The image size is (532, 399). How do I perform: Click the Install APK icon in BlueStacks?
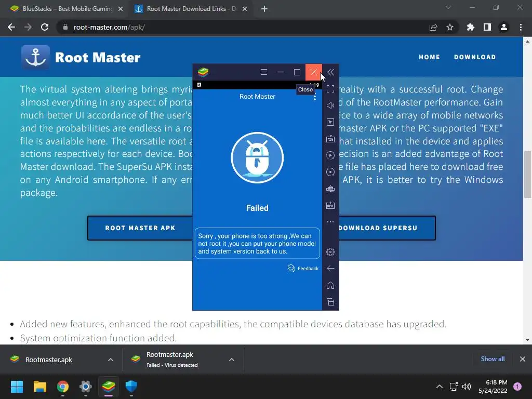point(330,205)
